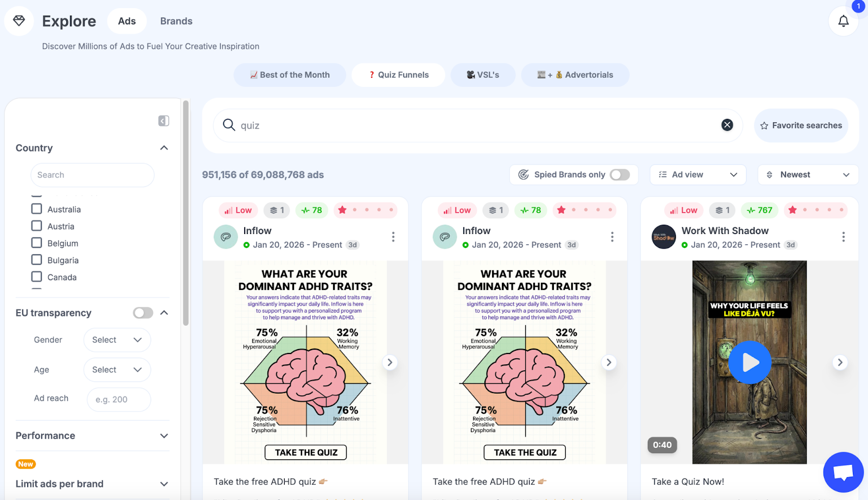
Task: Focus the Ad reach input field
Action: point(119,400)
